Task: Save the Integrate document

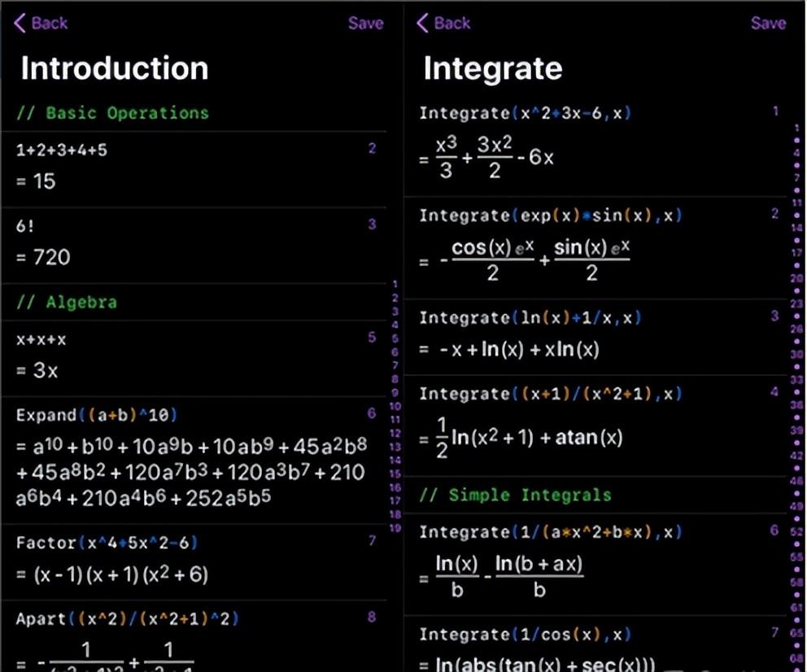Action: point(768,23)
